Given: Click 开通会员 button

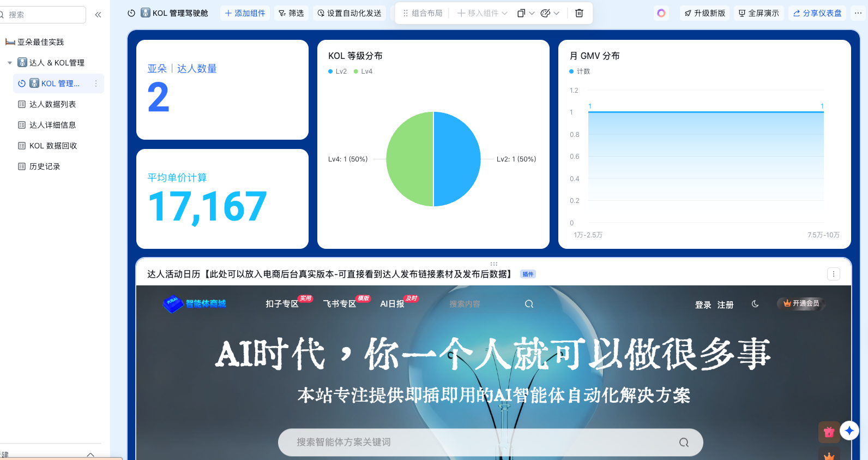Looking at the screenshot, I should [x=801, y=303].
